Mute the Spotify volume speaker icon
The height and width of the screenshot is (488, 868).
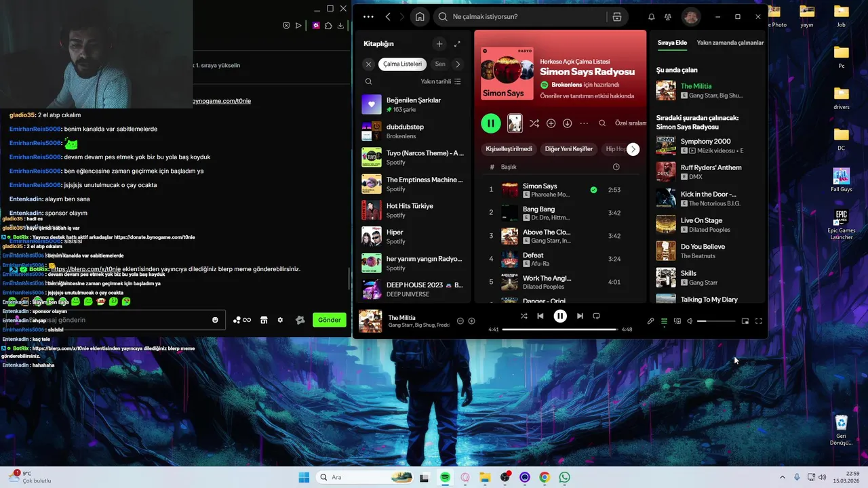pyautogui.click(x=690, y=321)
